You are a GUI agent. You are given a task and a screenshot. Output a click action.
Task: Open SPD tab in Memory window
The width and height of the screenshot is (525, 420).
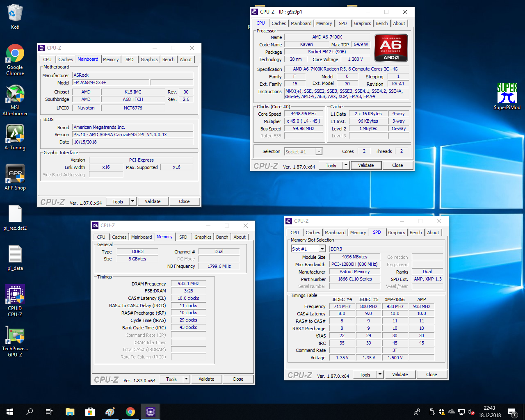pyautogui.click(x=183, y=237)
